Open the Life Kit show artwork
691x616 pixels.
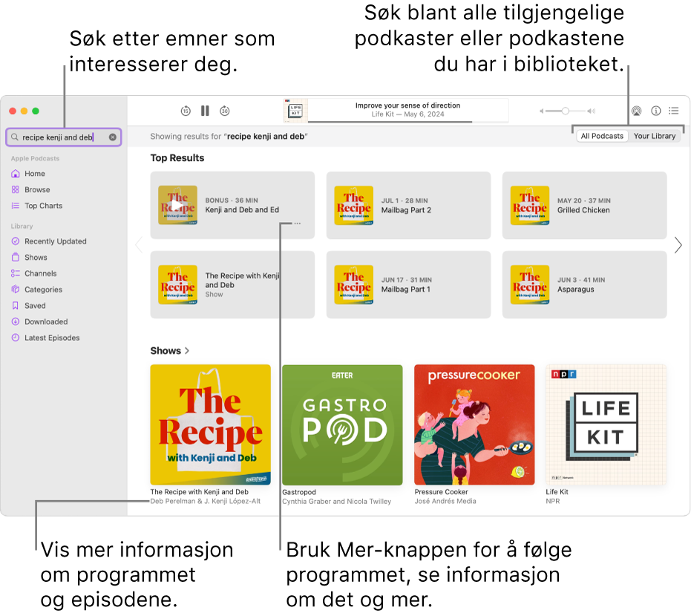click(606, 425)
